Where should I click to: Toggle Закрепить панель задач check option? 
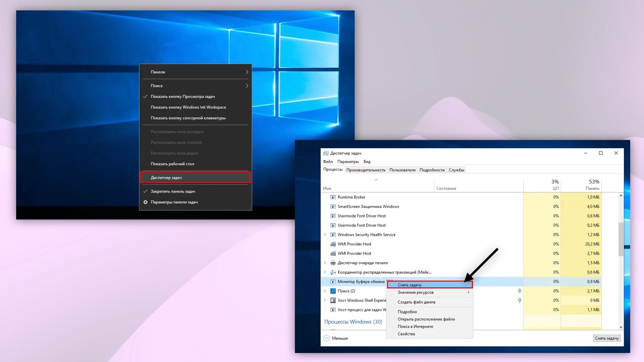[173, 191]
